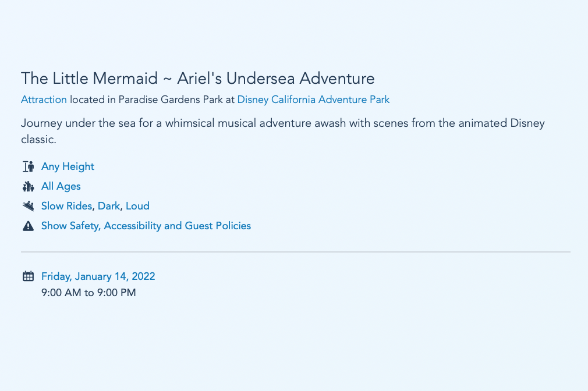Screen dimensions: 588x391
Task: Click the height requirement icon
Action: click(28, 167)
